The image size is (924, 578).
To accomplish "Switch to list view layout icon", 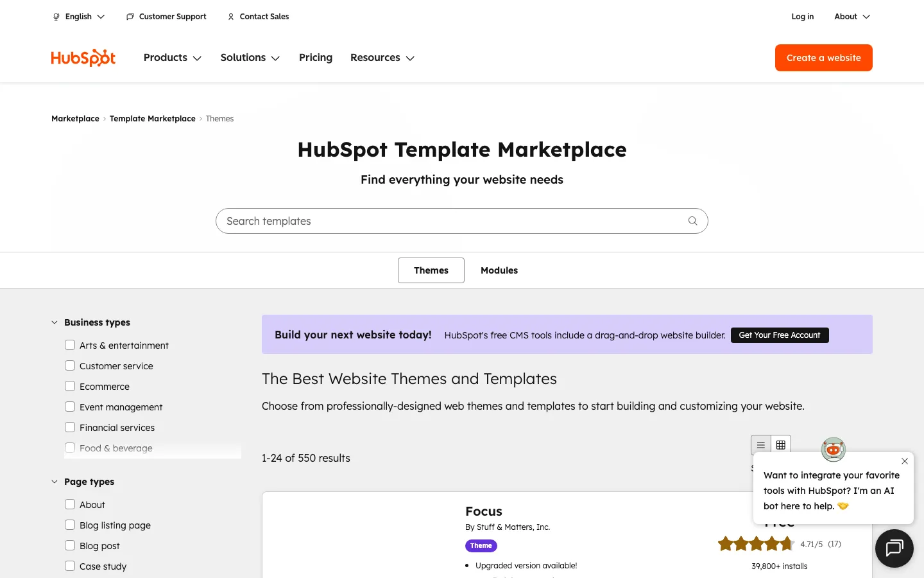I will (x=761, y=445).
